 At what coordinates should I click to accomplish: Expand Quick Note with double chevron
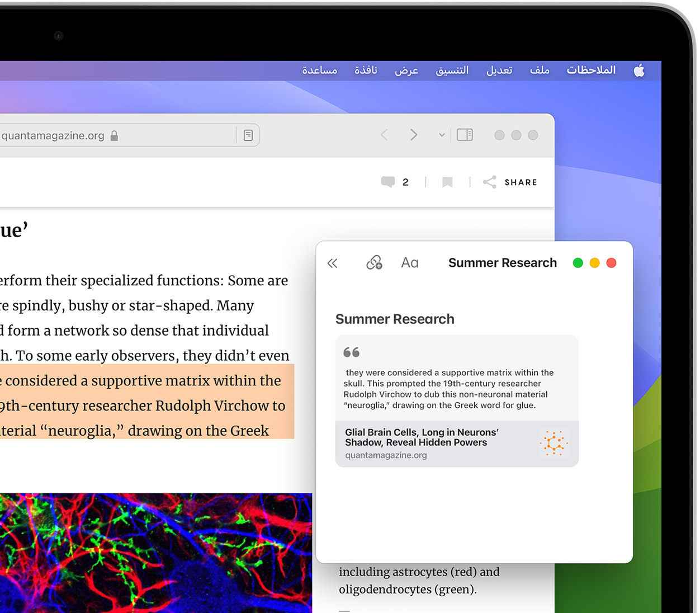pos(333,263)
